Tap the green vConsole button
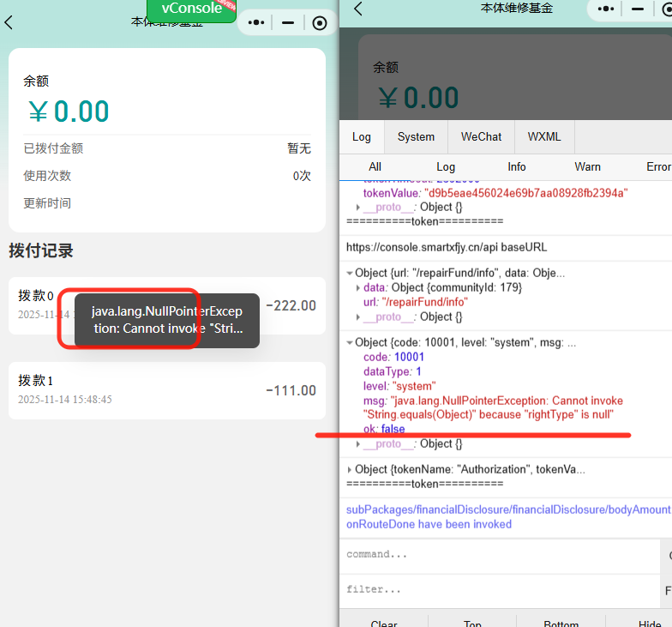This screenshot has height=627, width=672. [191, 9]
